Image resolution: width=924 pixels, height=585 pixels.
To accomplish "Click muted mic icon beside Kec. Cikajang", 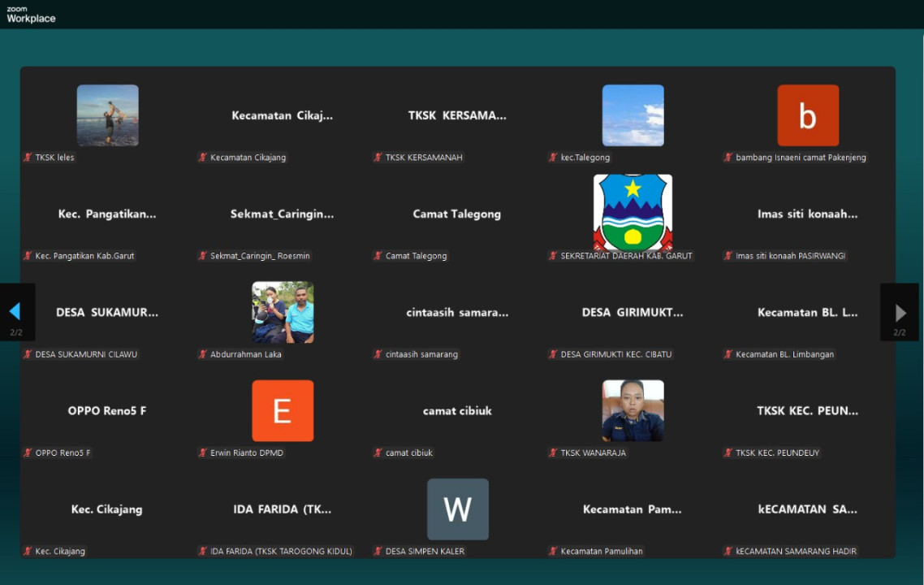I will click(28, 551).
